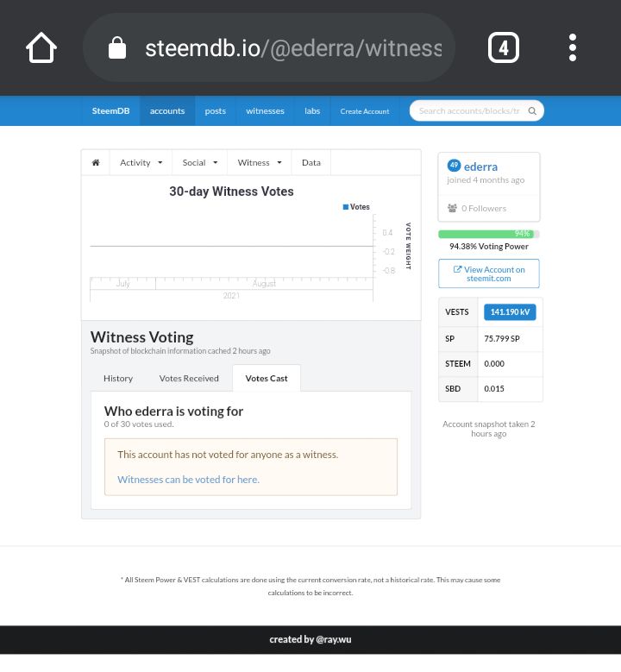
Task: Click the browser URL address bar
Action: (x=269, y=47)
